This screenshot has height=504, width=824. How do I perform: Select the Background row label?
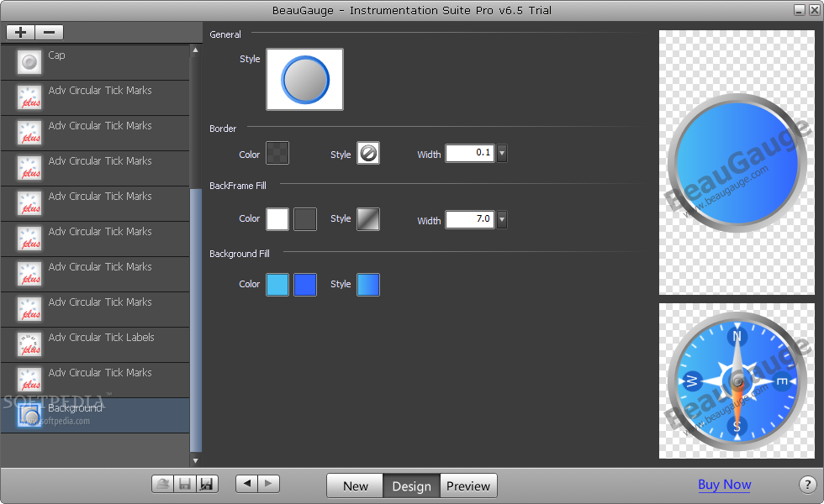tap(75, 408)
